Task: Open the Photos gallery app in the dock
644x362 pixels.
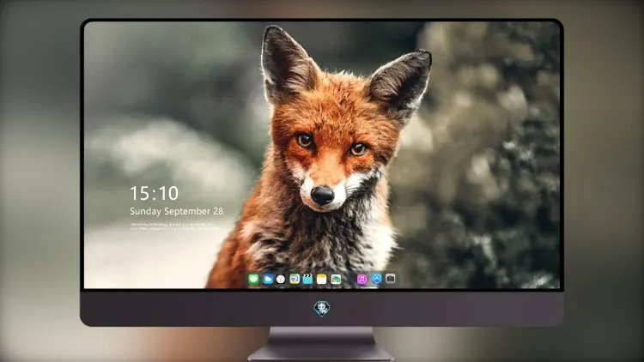Action: (336, 279)
